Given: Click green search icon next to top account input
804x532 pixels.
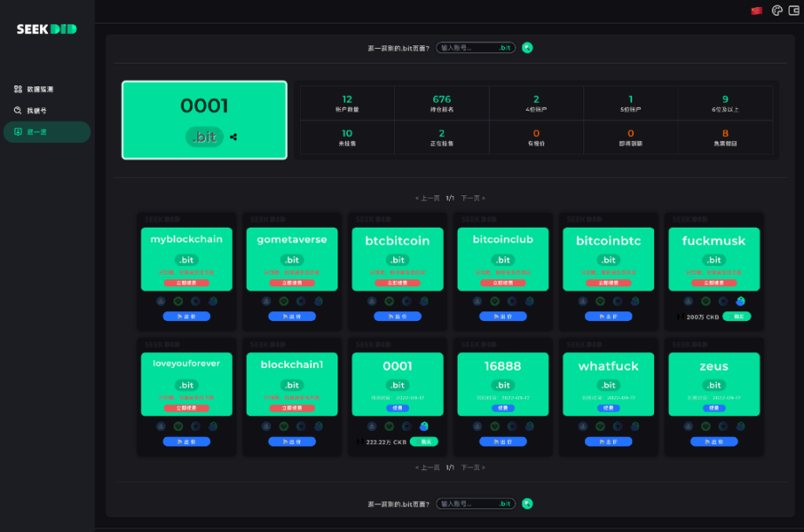Looking at the screenshot, I should (528, 47).
